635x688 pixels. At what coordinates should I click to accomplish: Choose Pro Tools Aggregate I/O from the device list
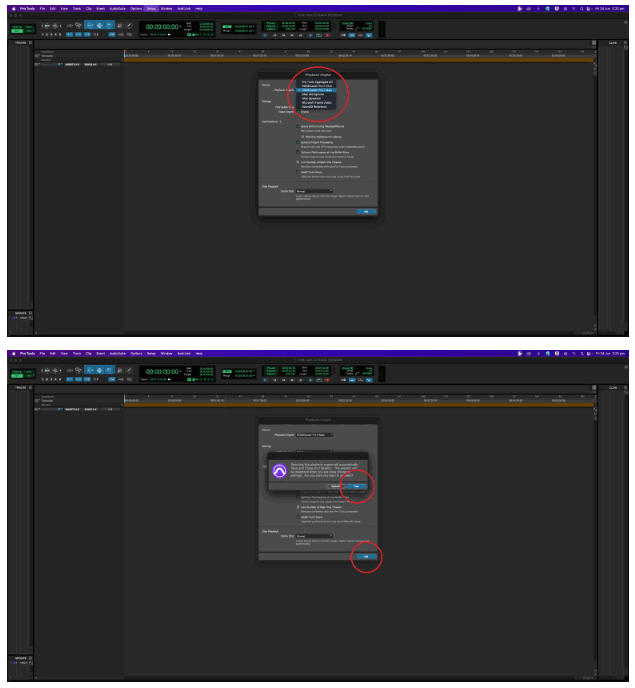tap(317, 82)
